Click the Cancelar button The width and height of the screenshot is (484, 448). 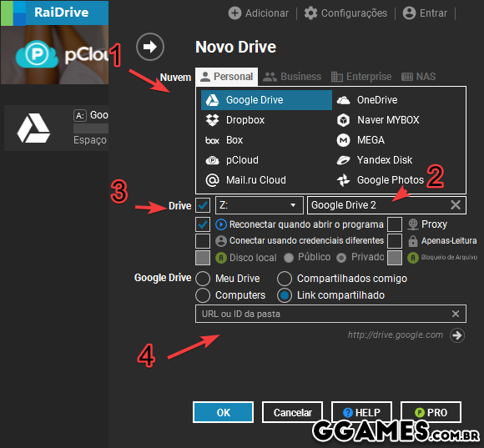tap(293, 412)
